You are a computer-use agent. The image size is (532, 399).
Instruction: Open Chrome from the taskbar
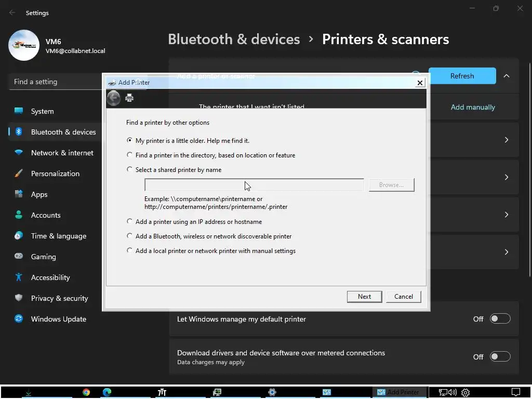[86, 393]
